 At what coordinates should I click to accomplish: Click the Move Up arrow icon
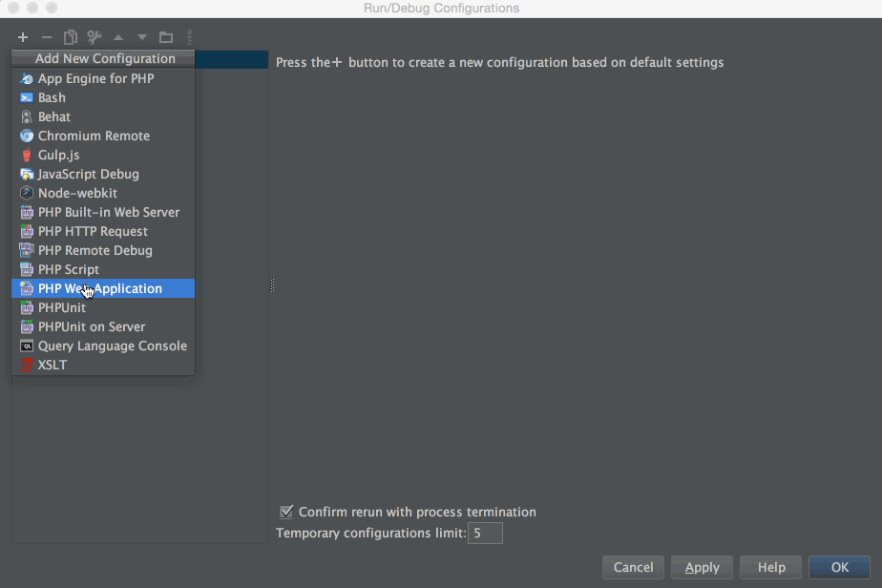(118, 37)
